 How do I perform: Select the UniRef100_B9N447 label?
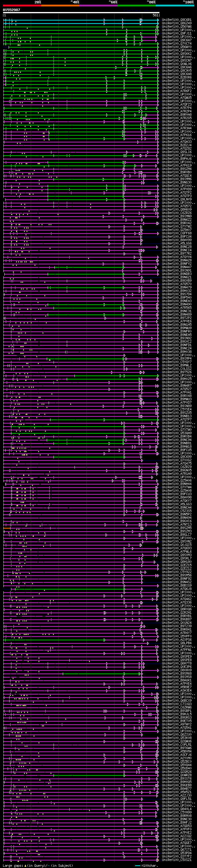(x=177, y=267)
